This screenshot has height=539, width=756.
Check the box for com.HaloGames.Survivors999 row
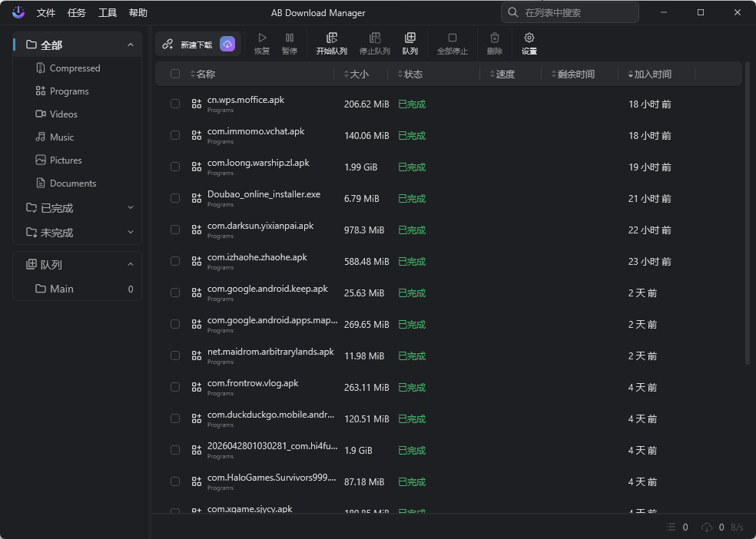point(175,481)
